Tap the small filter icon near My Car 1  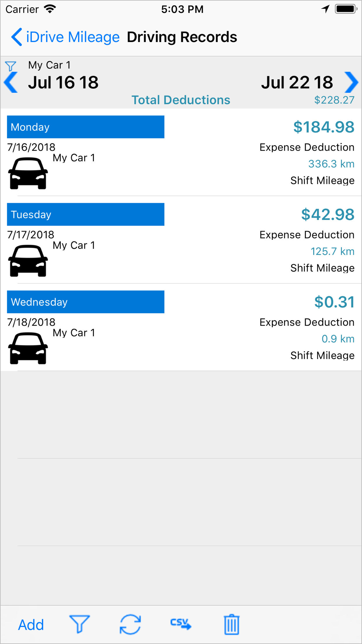10,66
